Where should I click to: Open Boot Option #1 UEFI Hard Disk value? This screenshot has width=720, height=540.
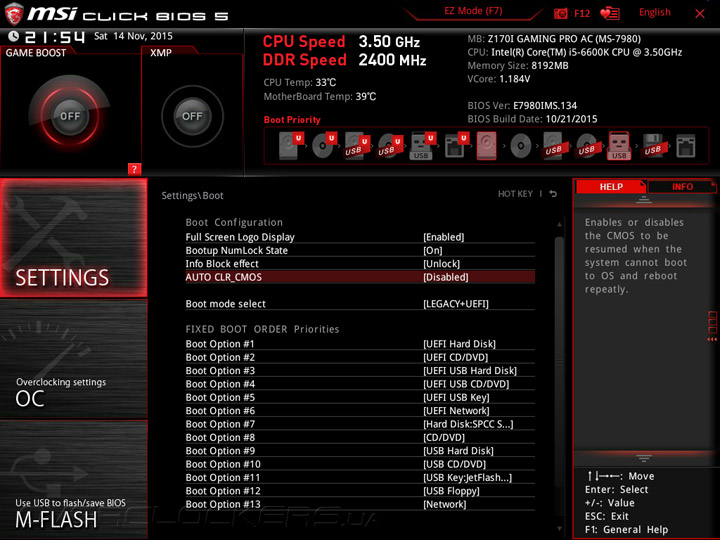click(459, 344)
